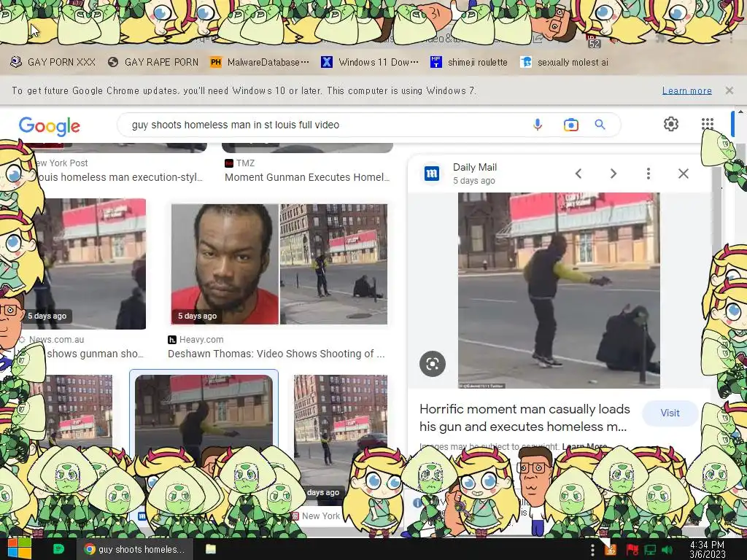The height and width of the screenshot is (560, 747).
Task: Open 'Deshawn Thomas: Video Shows Shooting of ...' title
Action: click(x=276, y=354)
